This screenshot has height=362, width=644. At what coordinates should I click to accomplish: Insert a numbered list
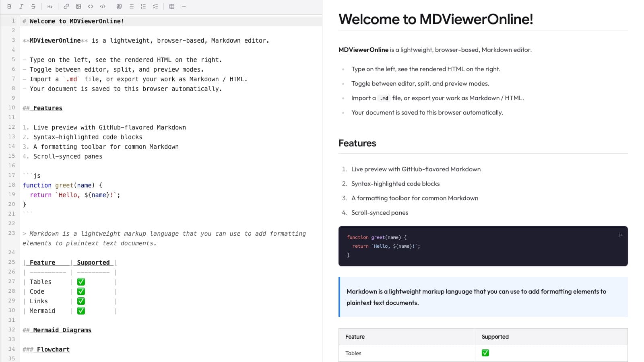coord(143,6)
